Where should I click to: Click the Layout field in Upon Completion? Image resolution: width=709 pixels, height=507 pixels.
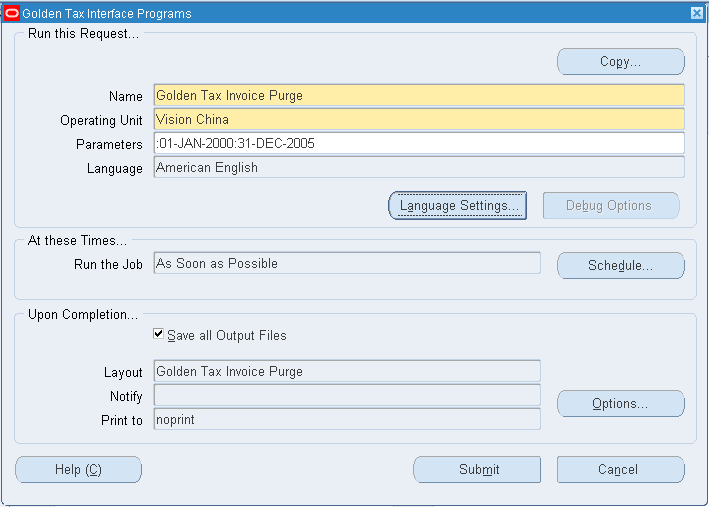pos(347,371)
